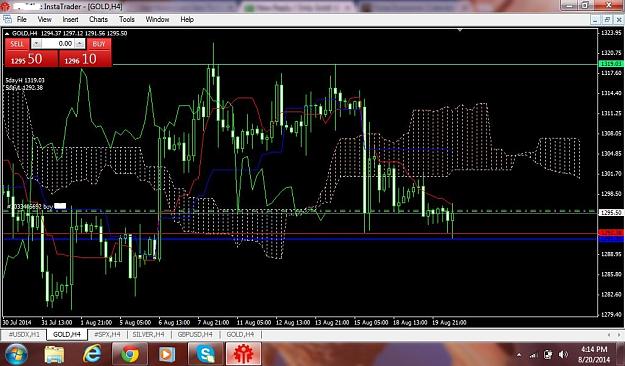Viewport: 625px width, 366px height.
Task: Click the 1279.40 price scale label
Action: tap(611, 315)
